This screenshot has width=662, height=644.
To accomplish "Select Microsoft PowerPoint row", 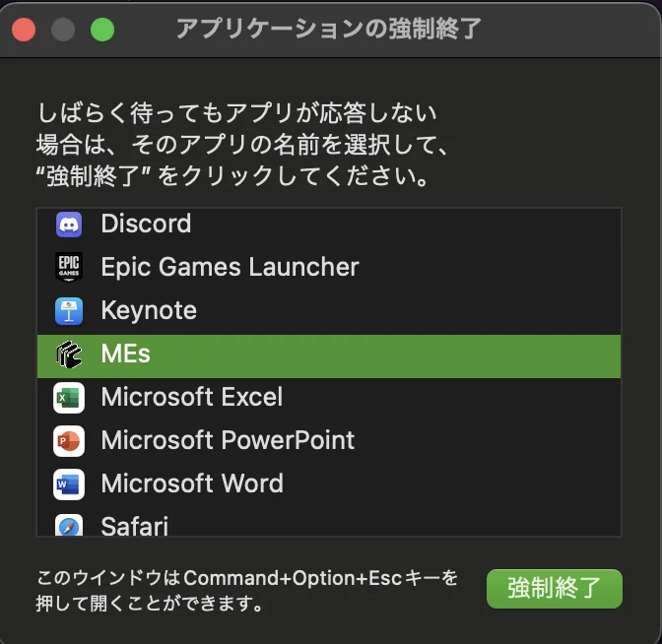I will click(x=329, y=442).
